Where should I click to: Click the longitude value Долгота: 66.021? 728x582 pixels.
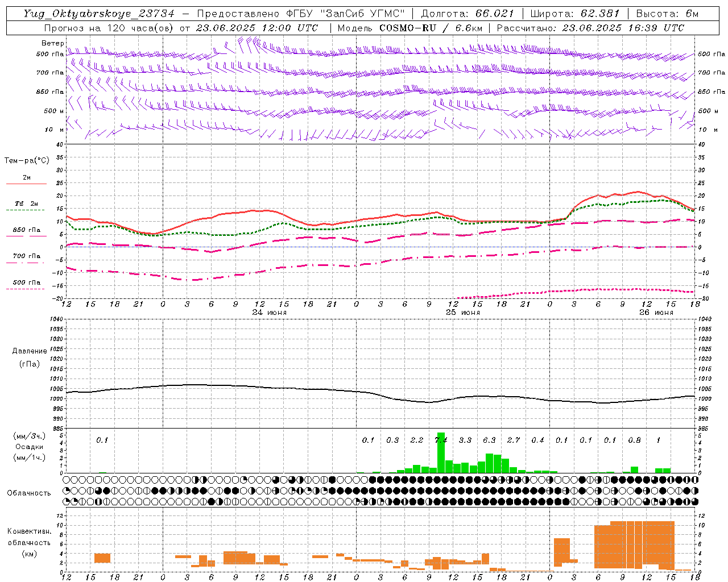(468, 14)
